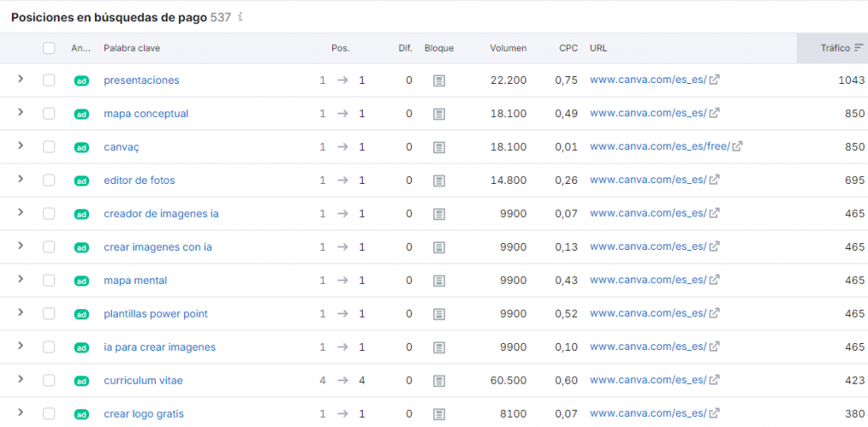Open external link icon for editor de fotos
The width and height of the screenshot is (868, 427).
pos(715,180)
